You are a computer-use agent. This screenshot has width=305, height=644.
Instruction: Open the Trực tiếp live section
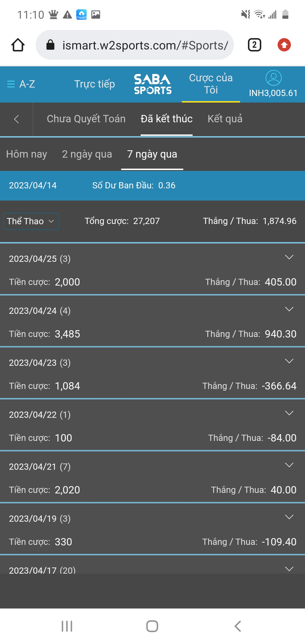(x=94, y=84)
